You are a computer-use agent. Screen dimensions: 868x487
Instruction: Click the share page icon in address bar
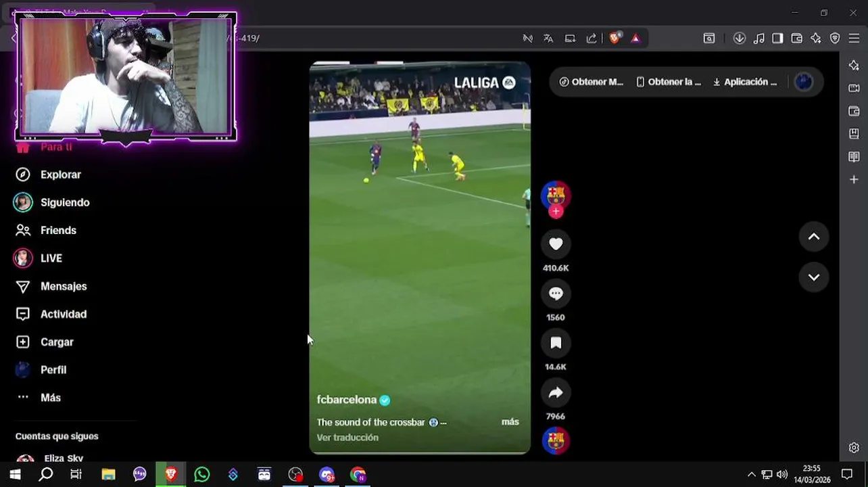[x=592, y=39]
